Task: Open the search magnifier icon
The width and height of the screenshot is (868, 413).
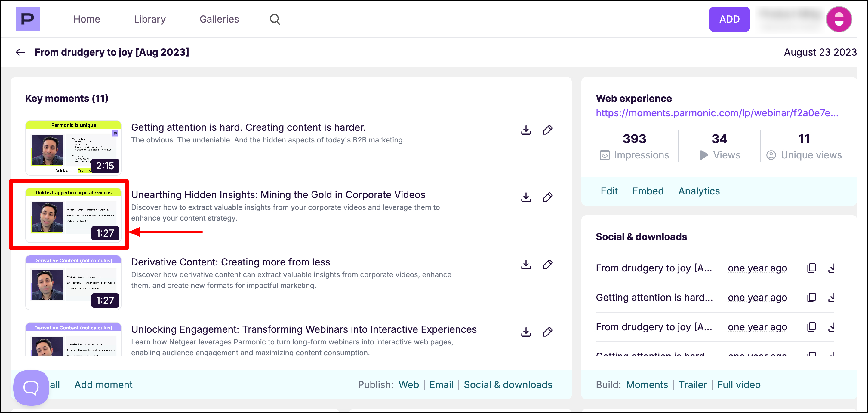Action: pos(275,19)
